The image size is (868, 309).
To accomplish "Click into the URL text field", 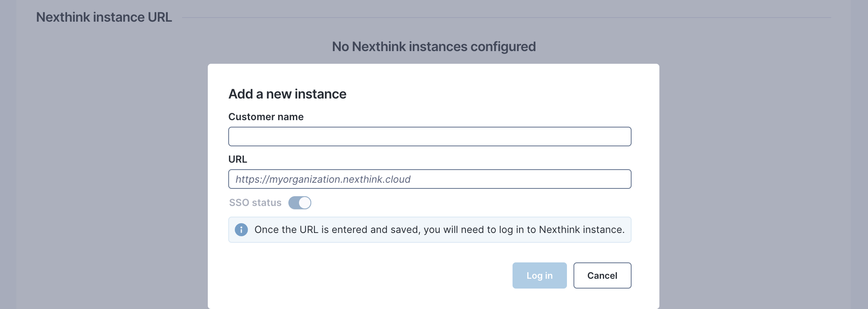I will click(x=430, y=179).
